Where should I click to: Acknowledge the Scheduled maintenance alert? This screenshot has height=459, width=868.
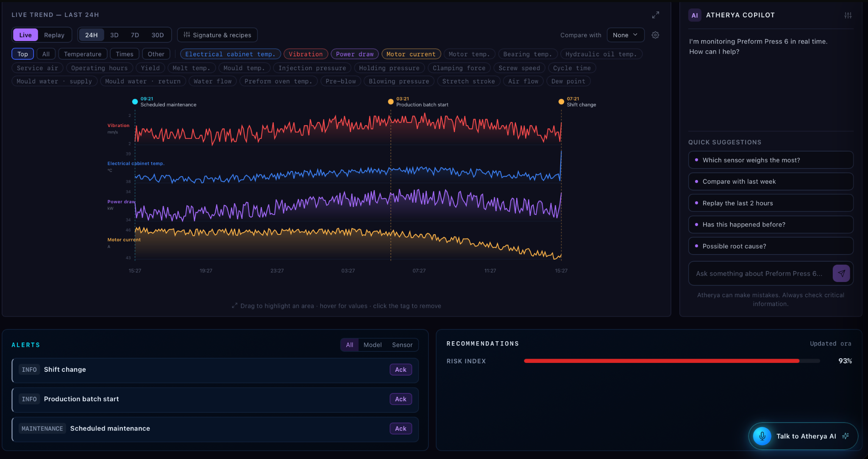(401, 429)
